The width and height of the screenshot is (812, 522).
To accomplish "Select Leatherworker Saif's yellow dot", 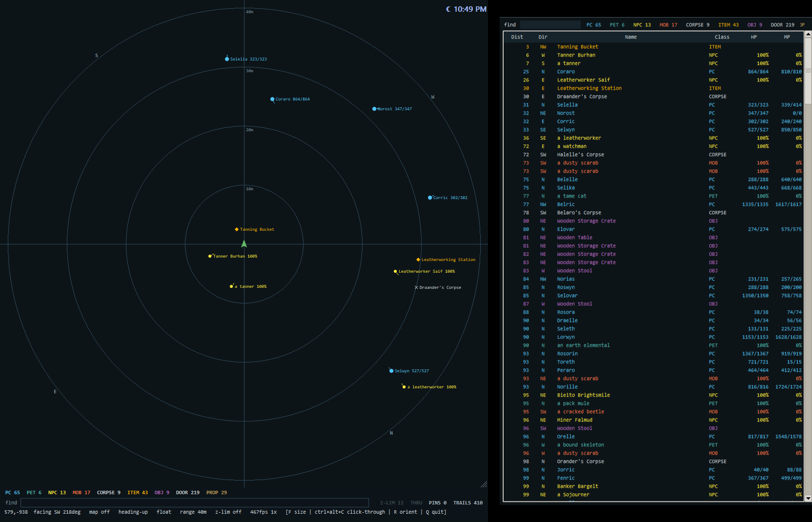I will pyautogui.click(x=395, y=271).
